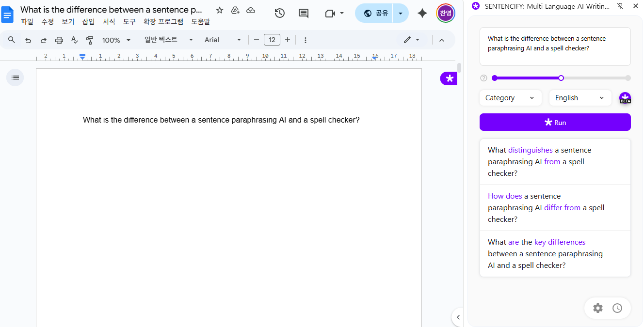Open toolbar more options three-dot icon
The width and height of the screenshot is (644, 327).
pyautogui.click(x=306, y=40)
